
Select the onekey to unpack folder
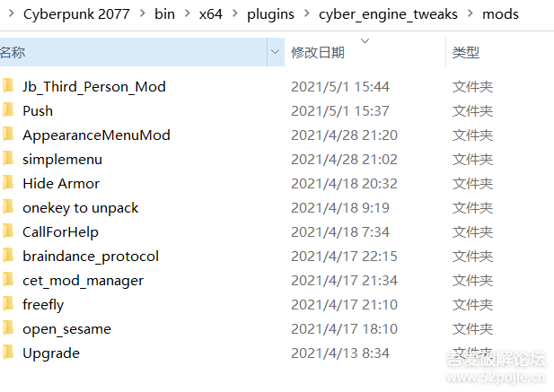coord(80,207)
